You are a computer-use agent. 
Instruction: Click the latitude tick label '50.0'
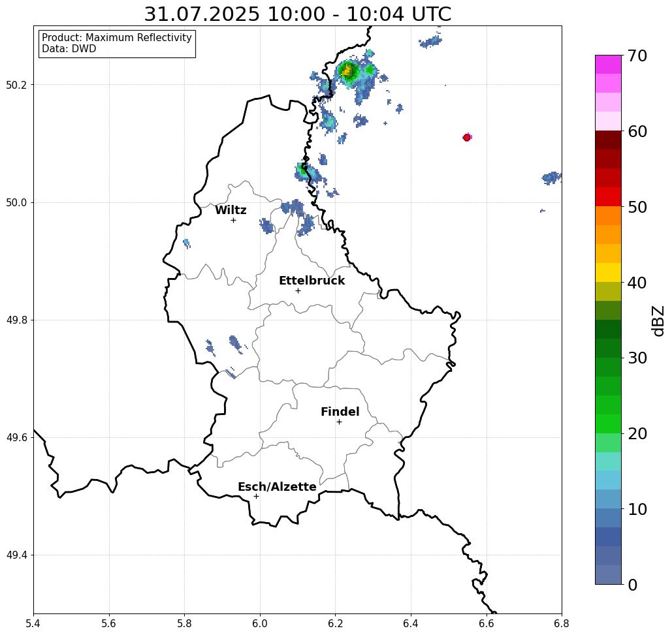pos(16,202)
